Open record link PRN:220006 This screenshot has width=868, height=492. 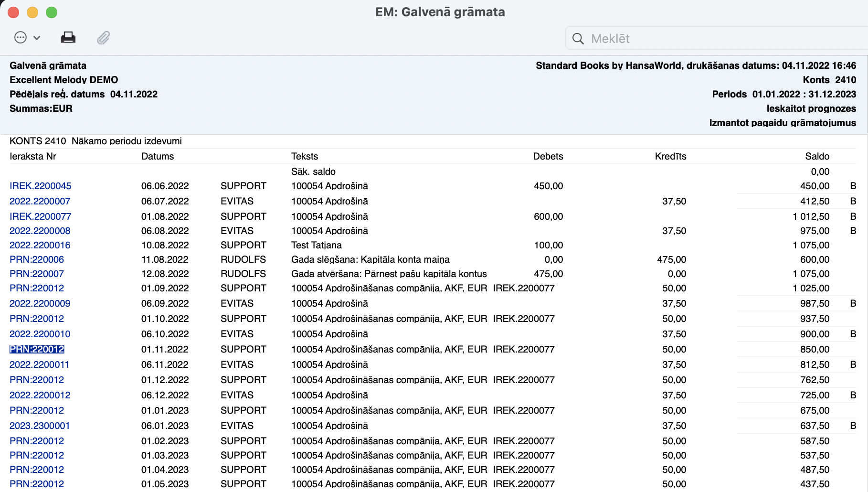[x=37, y=259]
